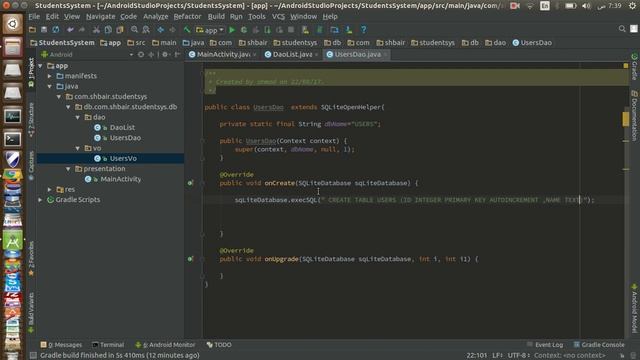This screenshot has height=360, width=640.
Task: Toggle the Captures tool window
Action: click(31, 165)
